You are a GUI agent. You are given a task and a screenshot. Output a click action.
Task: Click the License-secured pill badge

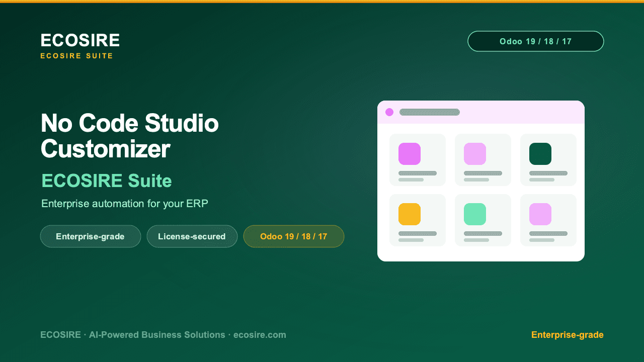192,236
